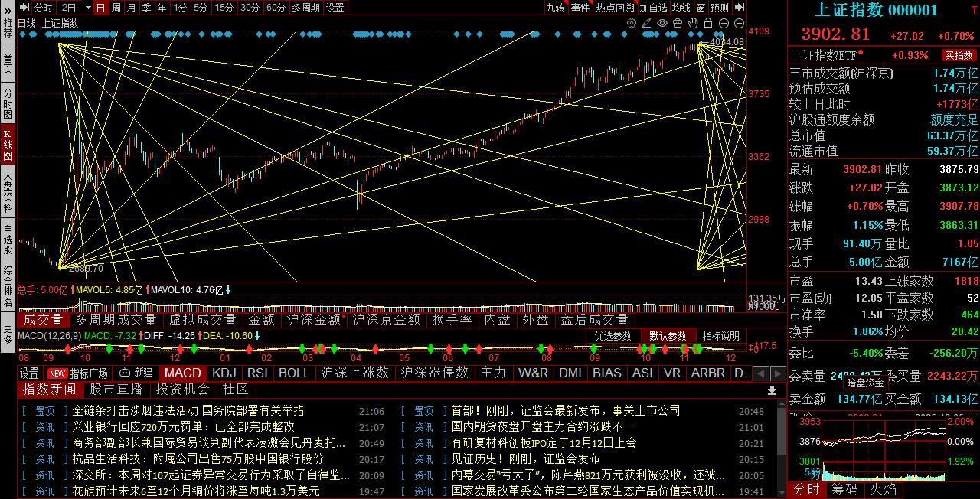
Task: Collapse right panel with arrow icon in toolbar
Action: tap(740, 8)
